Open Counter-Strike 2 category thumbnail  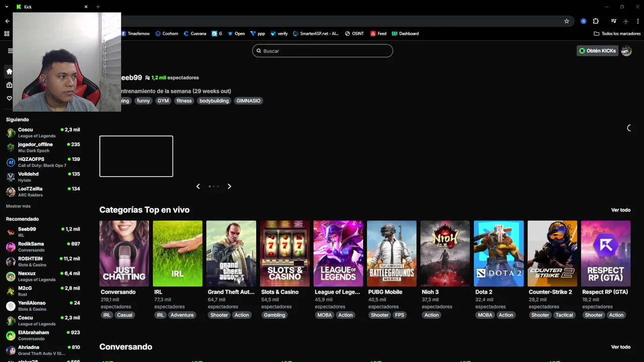coord(552,253)
